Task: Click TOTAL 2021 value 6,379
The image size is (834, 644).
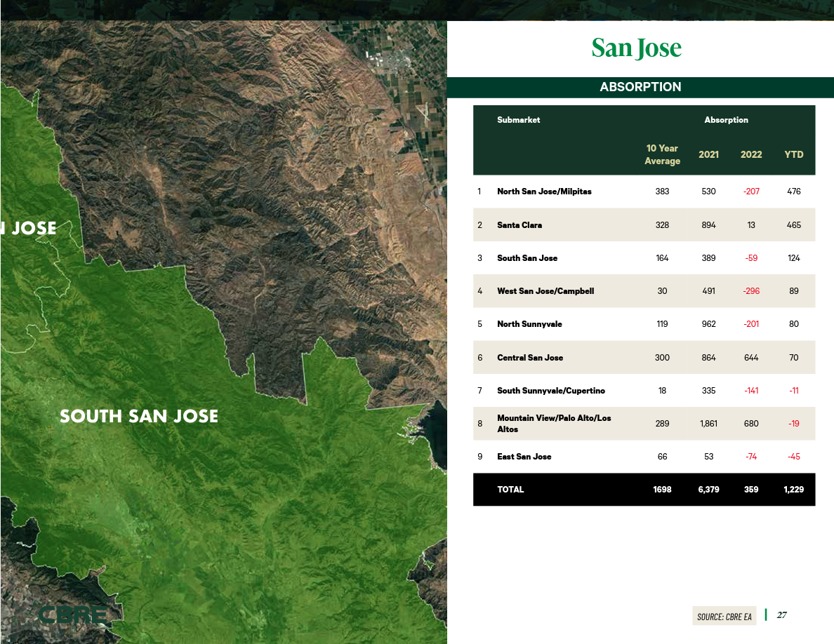Action: click(x=708, y=490)
